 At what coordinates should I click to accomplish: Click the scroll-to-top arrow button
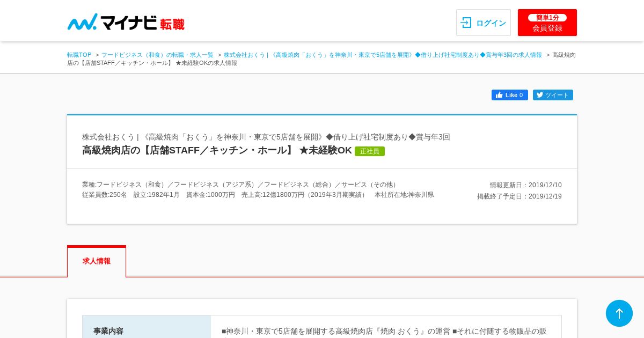pos(619,313)
